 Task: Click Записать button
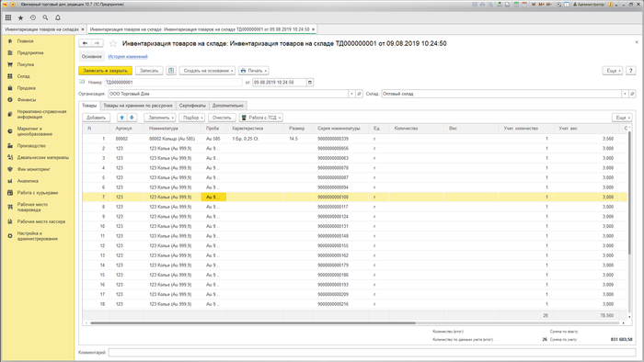(149, 71)
